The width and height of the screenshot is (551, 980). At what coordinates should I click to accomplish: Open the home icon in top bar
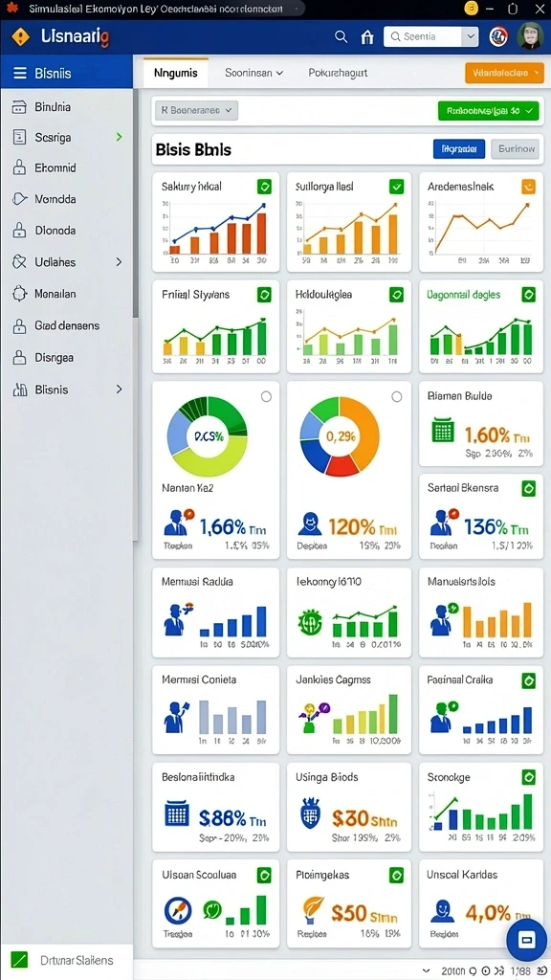point(367,37)
